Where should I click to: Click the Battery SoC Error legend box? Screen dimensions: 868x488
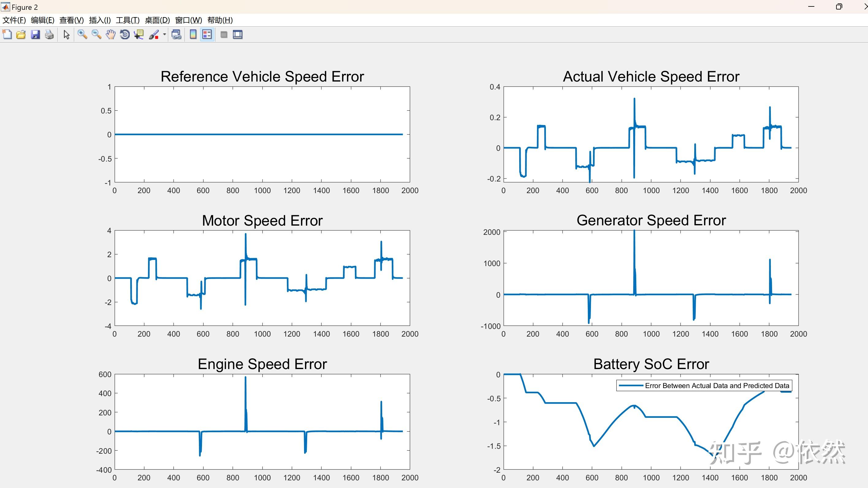tap(704, 386)
